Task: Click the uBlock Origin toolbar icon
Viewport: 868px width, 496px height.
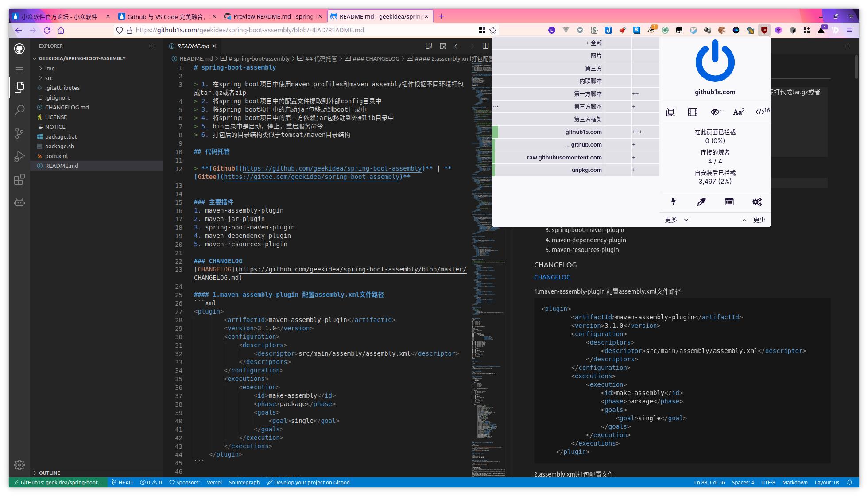Action: [764, 30]
